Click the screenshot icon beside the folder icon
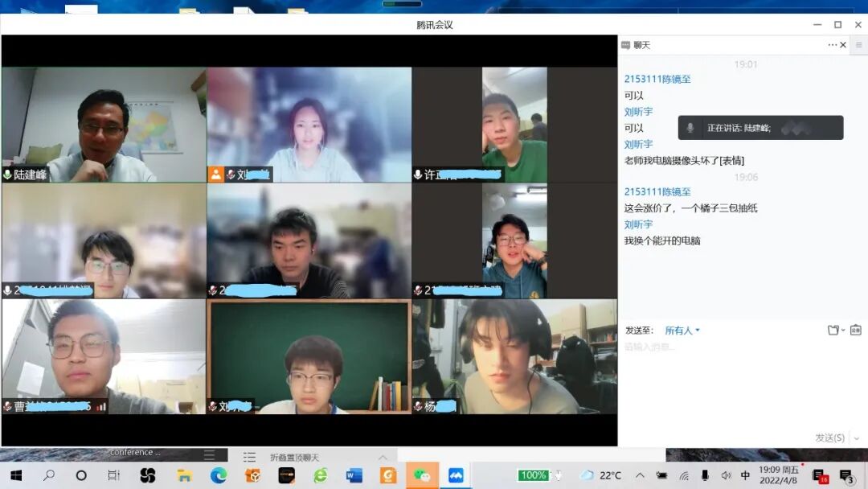Screen dimensions: 868x489 click(x=857, y=330)
